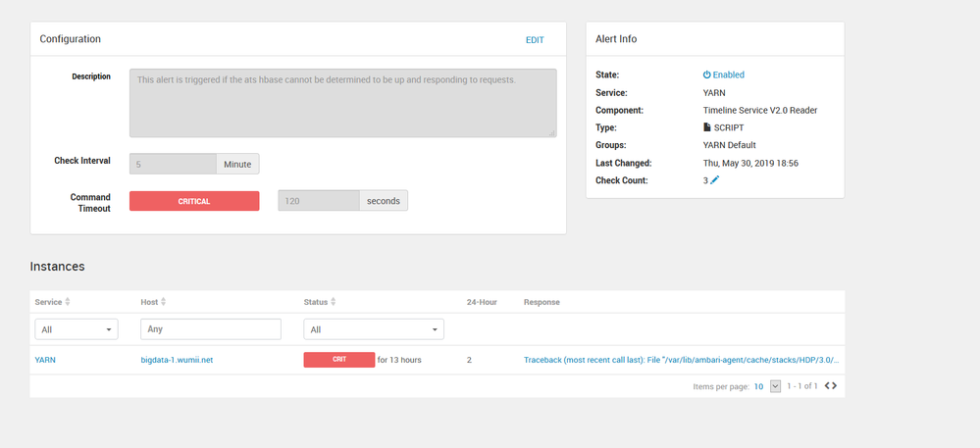Screen dimensions: 980x448
Task: Click the red CRITICAL threshold badge
Action: point(194,201)
